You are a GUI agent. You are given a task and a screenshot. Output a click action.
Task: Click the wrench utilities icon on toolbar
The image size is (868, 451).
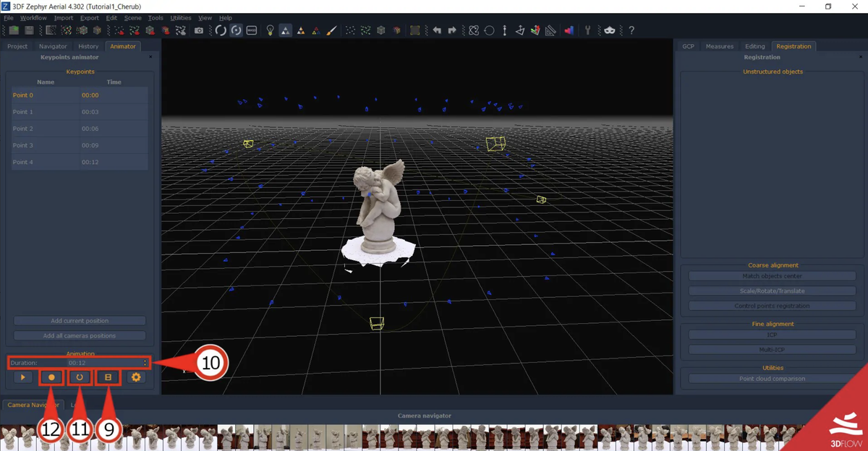tap(588, 30)
